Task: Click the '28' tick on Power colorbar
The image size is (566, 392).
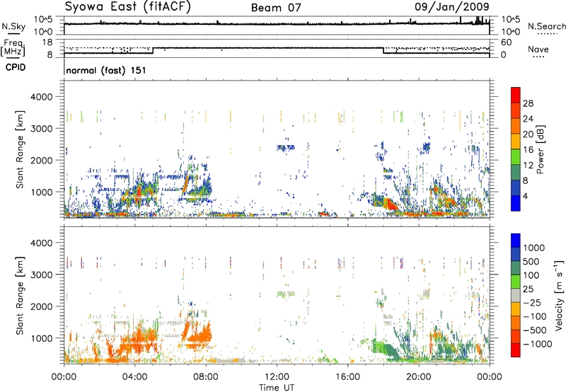Action: (528, 103)
